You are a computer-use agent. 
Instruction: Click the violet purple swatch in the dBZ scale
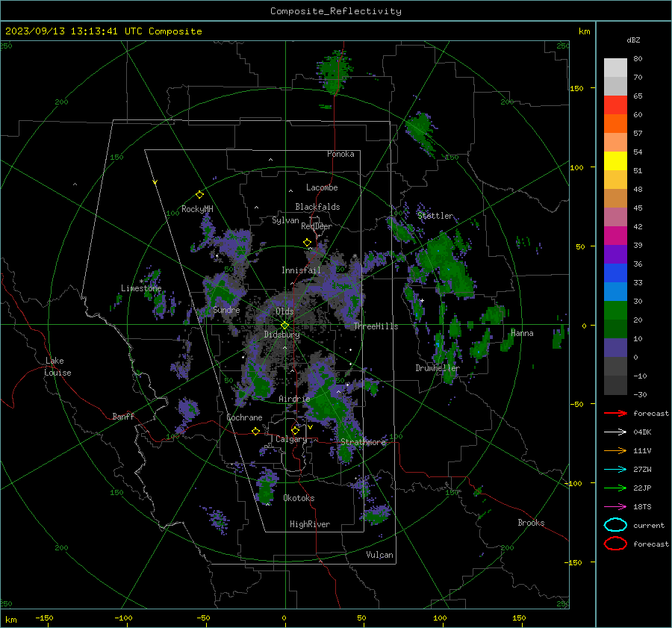(615, 254)
